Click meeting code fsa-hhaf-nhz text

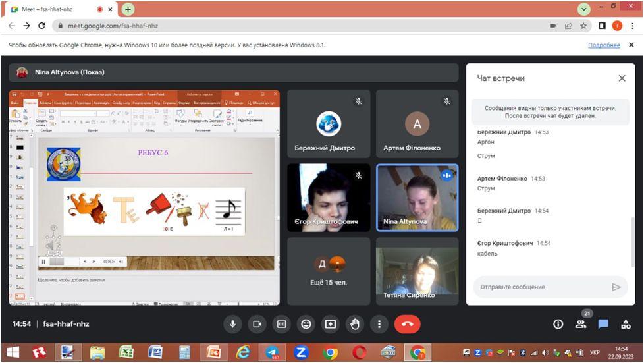(x=66, y=324)
